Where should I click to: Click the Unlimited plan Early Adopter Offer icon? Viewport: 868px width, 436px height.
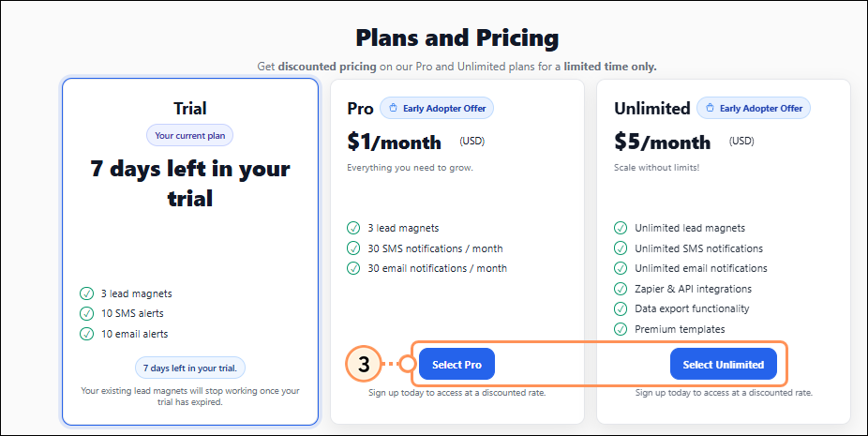(x=711, y=108)
